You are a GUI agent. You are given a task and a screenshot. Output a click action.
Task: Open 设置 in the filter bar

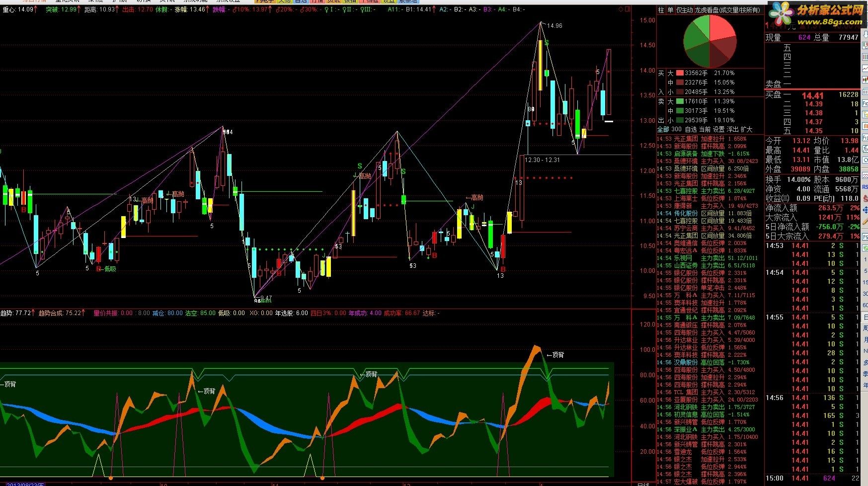pyautogui.click(x=718, y=129)
